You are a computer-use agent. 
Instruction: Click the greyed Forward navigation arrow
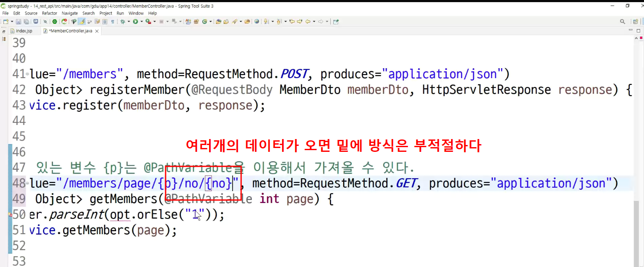point(321,21)
